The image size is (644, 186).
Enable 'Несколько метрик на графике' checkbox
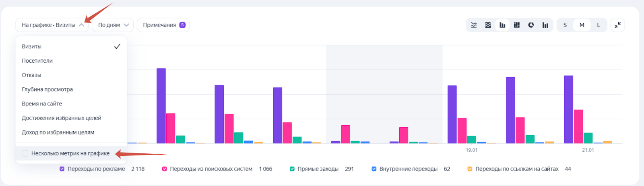pyautogui.click(x=25, y=153)
